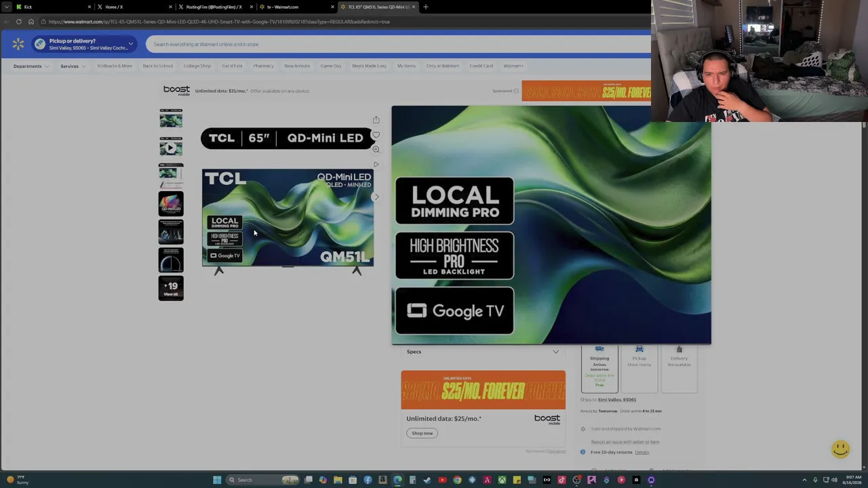This screenshot has height=488, width=868.
Task: Select the Shipping fulfillment option
Action: coord(599,369)
